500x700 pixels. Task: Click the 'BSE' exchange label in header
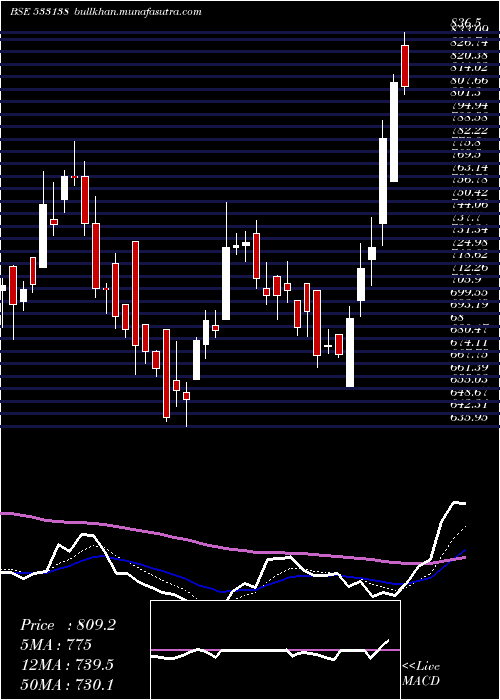(x=20, y=12)
